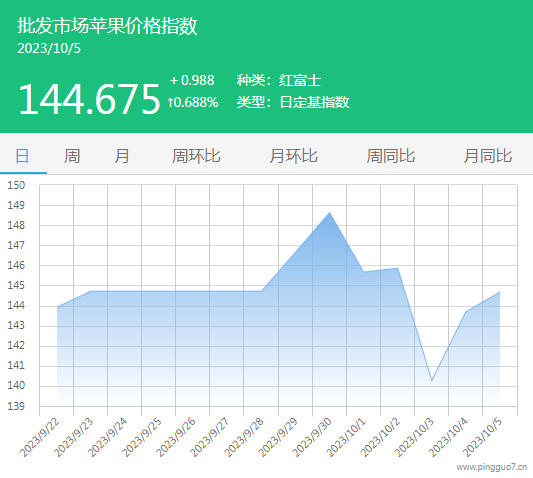Click the www.pingguo7.cn watermark link
533x478 pixels.
(492, 467)
